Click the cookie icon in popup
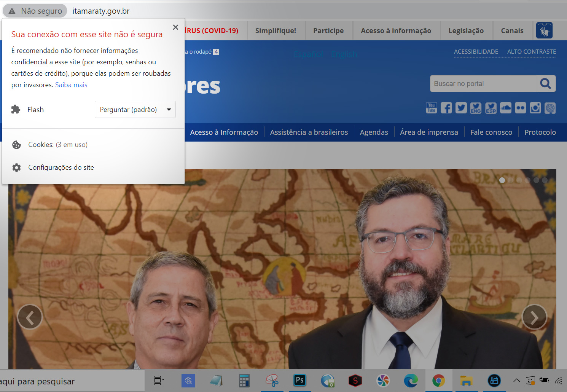The image size is (567, 392). coord(16,145)
